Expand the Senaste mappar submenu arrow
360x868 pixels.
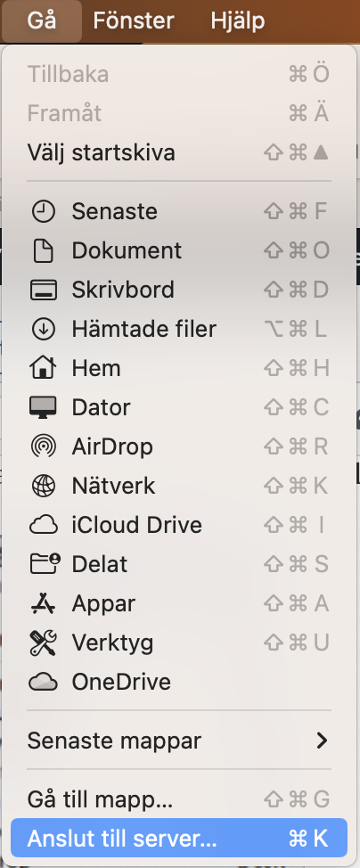click(x=322, y=741)
